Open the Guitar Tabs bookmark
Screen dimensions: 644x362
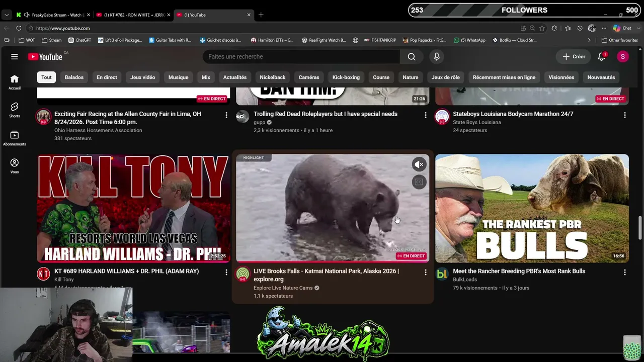coord(170,40)
